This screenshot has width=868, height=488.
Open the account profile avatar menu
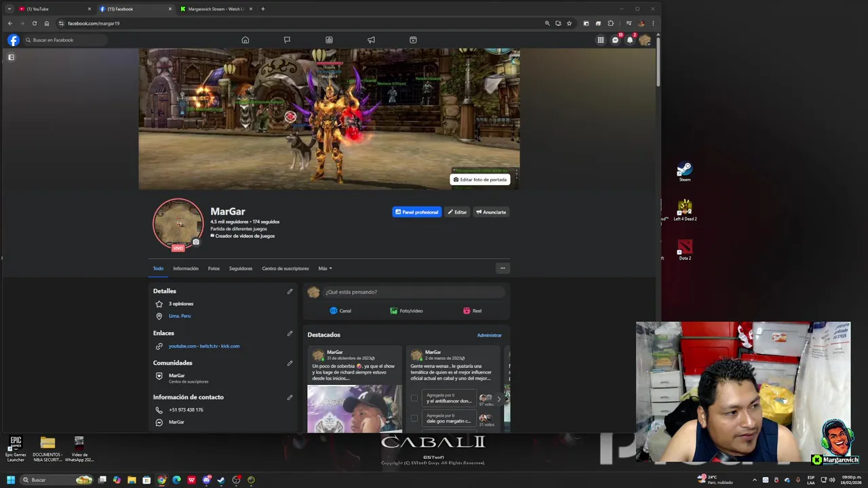pos(645,40)
